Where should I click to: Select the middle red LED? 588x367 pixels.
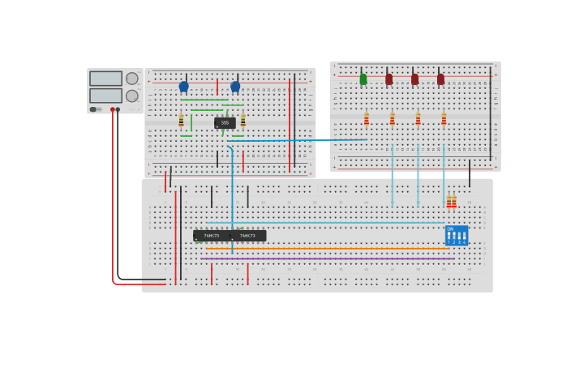(x=414, y=79)
